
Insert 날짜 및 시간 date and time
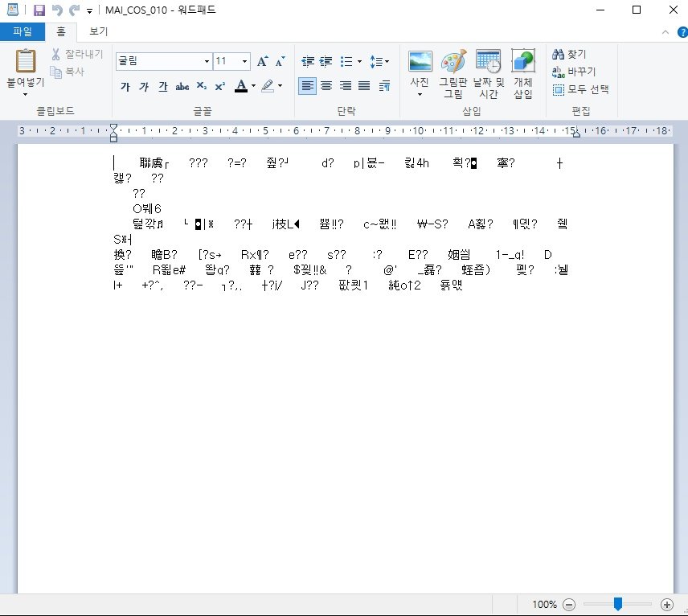point(489,74)
